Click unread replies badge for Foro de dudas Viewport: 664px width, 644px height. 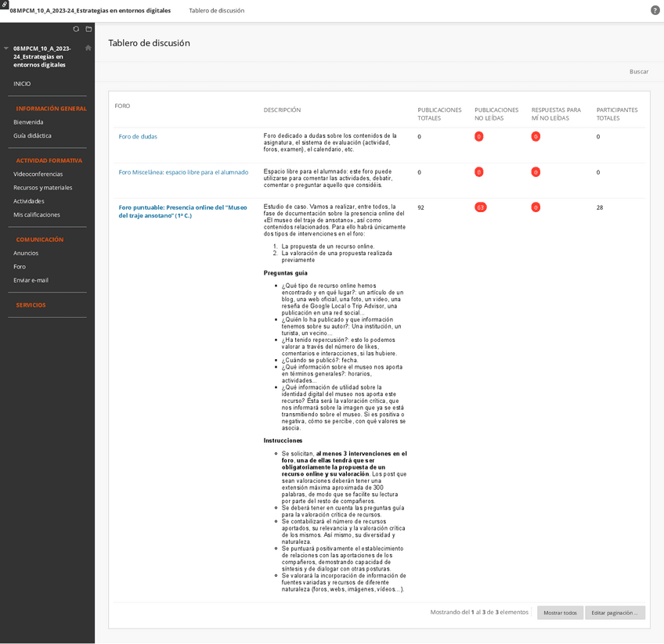tap(536, 137)
